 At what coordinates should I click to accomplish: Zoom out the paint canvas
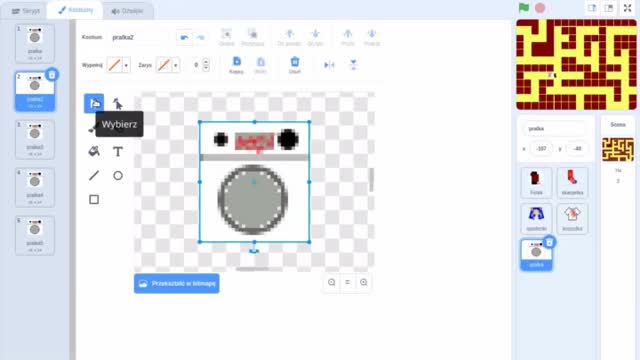point(331,282)
